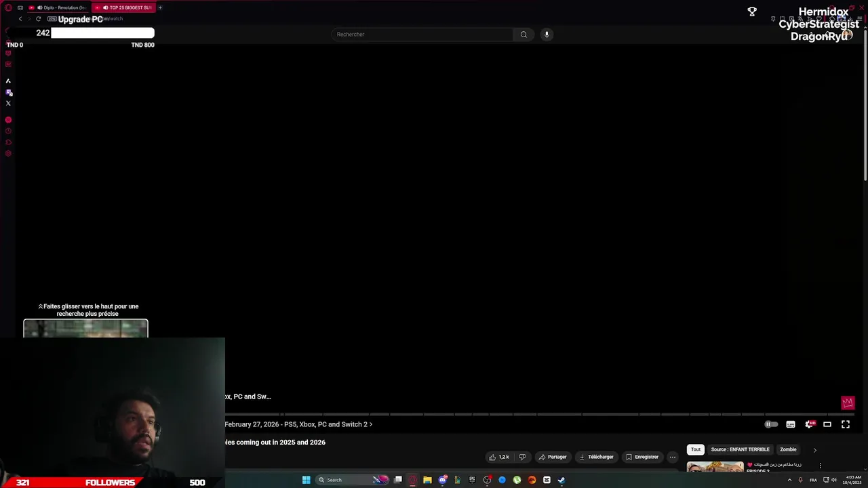Dislike the video with thumbs down
The height and width of the screenshot is (488, 868).
click(x=522, y=457)
